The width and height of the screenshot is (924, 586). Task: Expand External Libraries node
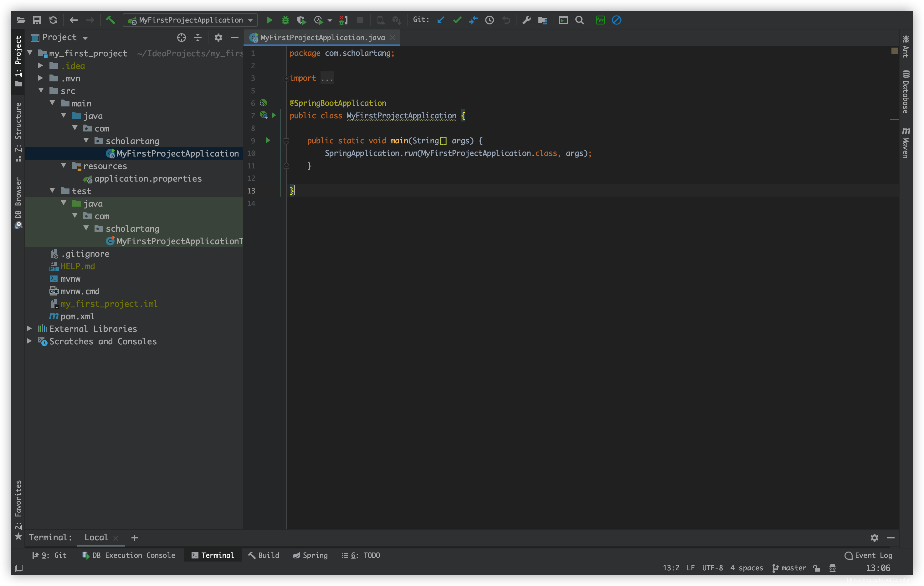pyautogui.click(x=29, y=328)
